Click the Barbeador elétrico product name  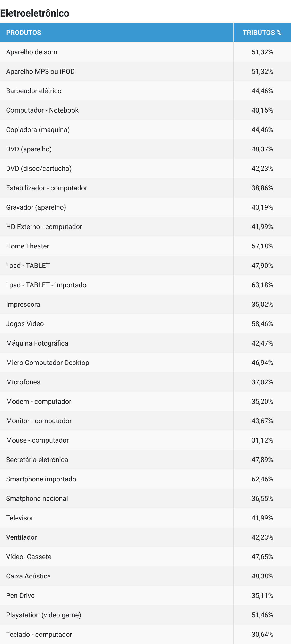coord(34,91)
